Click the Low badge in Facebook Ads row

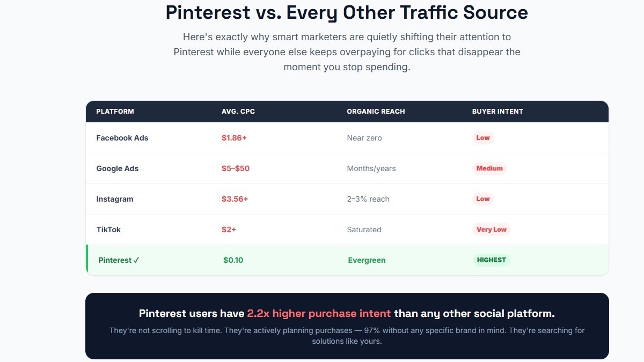483,138
